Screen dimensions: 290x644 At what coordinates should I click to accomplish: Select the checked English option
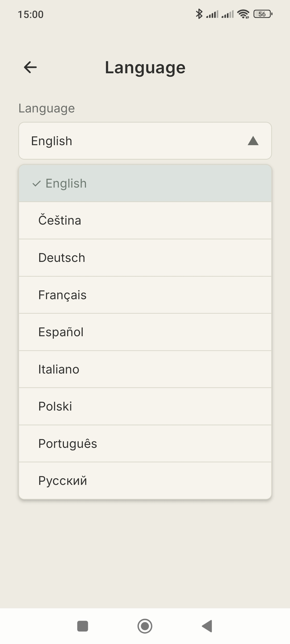point(145,183)
